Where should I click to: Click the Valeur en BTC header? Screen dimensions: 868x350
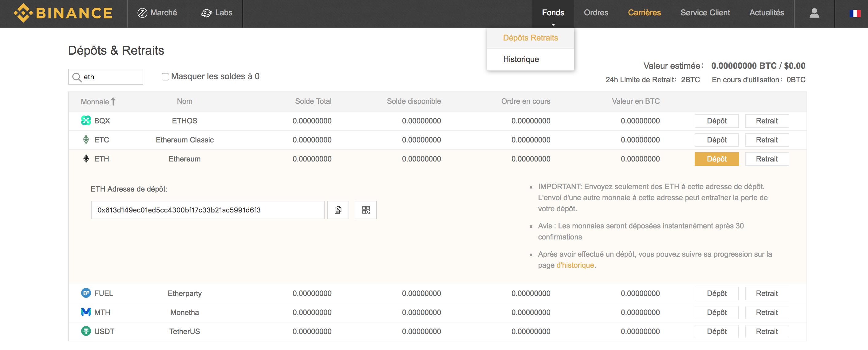click(x=636, y=101)
